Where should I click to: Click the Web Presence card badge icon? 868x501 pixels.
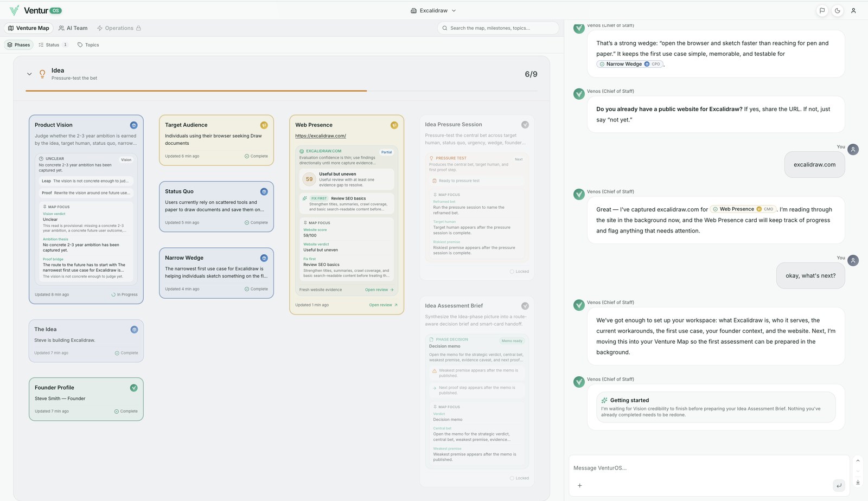[394, 125]
